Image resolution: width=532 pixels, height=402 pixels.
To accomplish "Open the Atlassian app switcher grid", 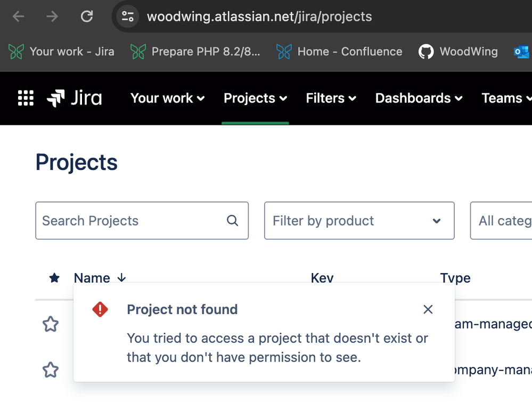I will click(x=26, y=98).
